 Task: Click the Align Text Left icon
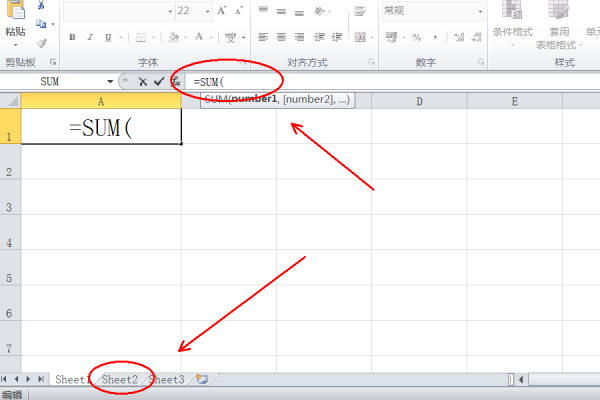click(x=263, y=37)
